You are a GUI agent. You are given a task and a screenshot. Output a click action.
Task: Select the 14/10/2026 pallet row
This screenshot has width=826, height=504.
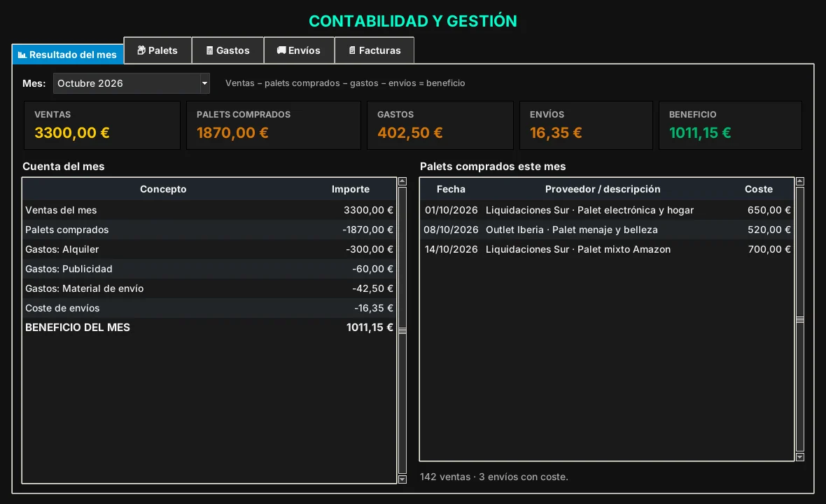[x=607, y=249]
